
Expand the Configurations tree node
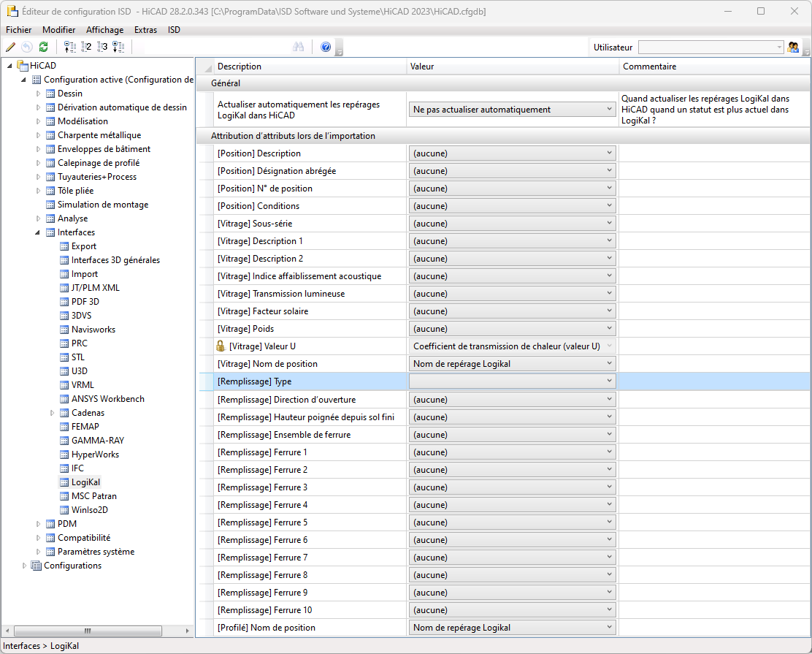pyautogui.click(x=24, y=566)
